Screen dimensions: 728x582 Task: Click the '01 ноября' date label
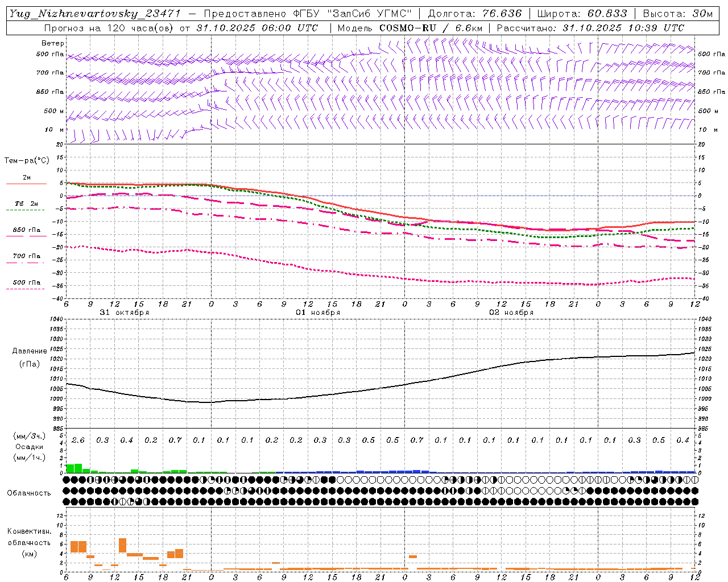tap(318, 313)
